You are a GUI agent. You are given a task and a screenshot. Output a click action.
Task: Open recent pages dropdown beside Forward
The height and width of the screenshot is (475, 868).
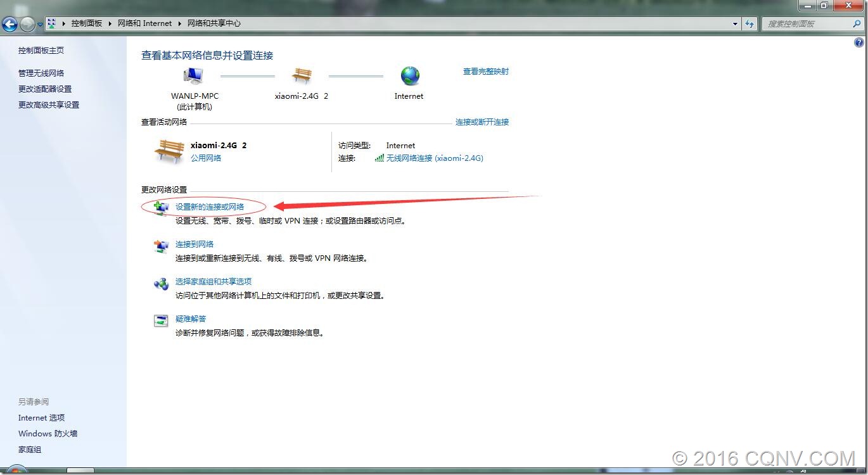tap(41, 25)
